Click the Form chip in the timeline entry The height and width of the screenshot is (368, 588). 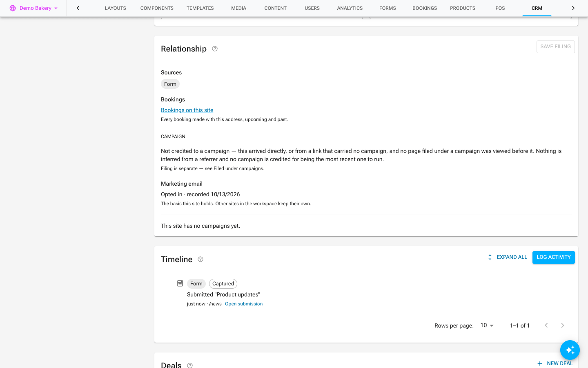point(196,284)
